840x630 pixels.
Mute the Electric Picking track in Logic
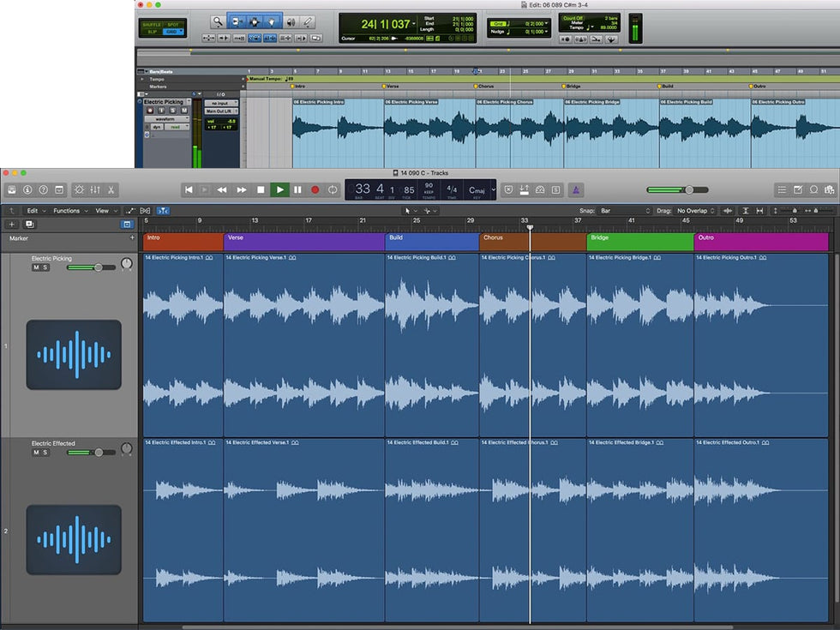click(x=36, y=267)
